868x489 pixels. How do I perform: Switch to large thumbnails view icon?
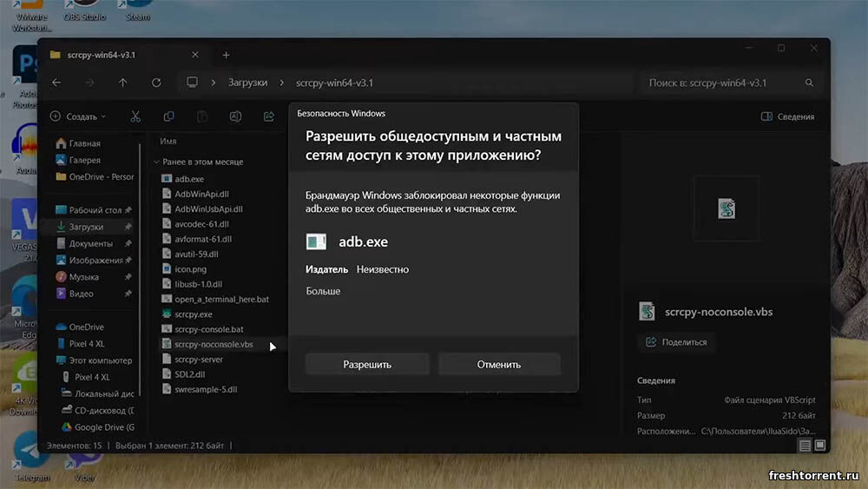click(x=820, y=446)
